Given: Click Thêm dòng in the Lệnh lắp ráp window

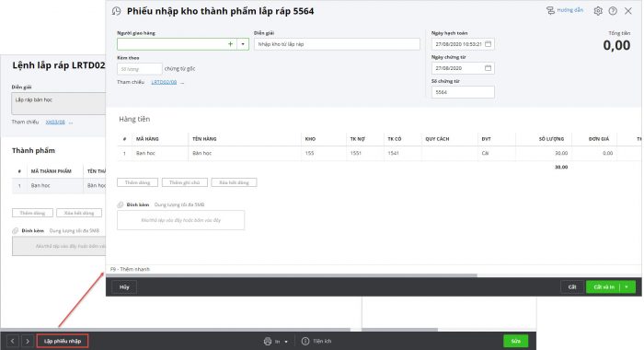Looking at the screenshot, I should coord(32,213).
